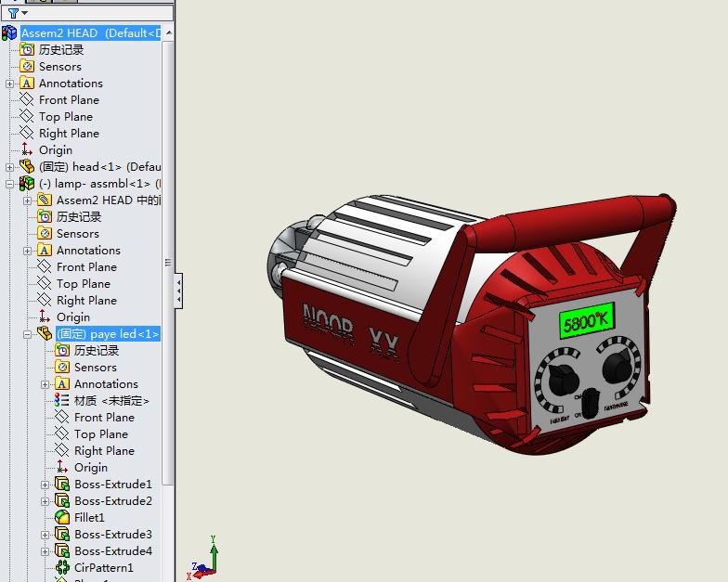Click the lamp- assmbl subassembly icon
Viewport: 728px width, 582px height.
pos(27,184)
